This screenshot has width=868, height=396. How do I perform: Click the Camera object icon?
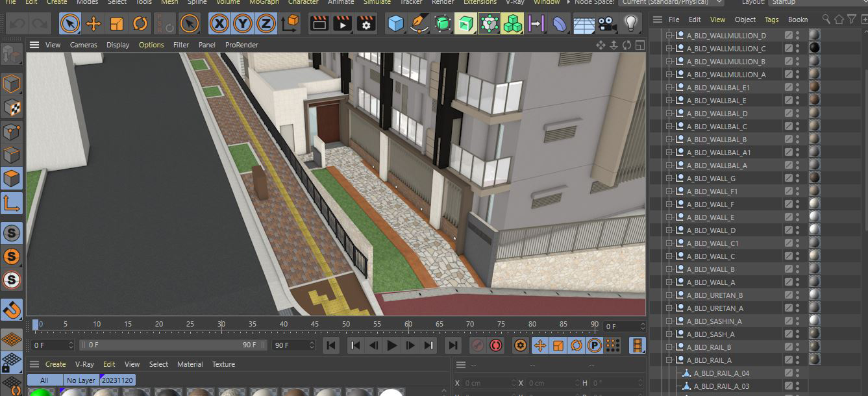click(607, 24)
